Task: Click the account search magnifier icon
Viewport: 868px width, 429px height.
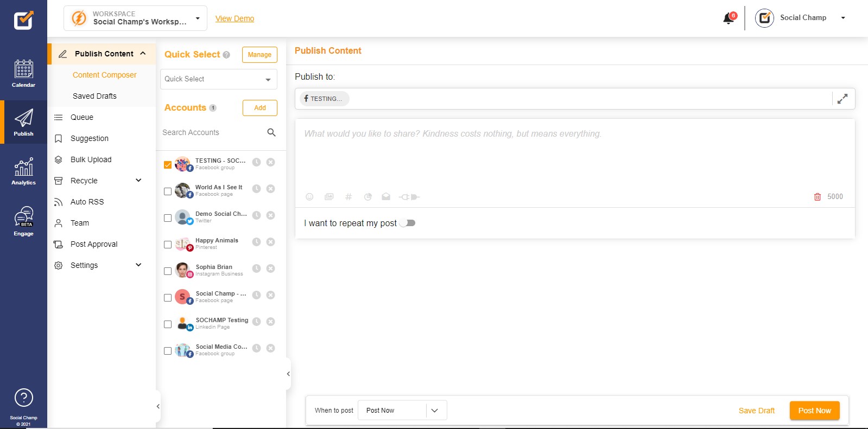Action: (x=271, y=132)
